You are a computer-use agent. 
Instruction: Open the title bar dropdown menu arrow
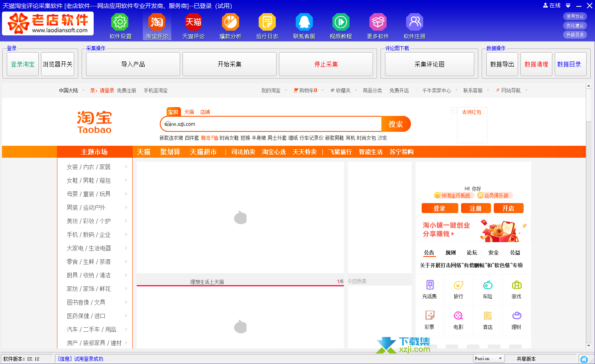click(568, 6)
